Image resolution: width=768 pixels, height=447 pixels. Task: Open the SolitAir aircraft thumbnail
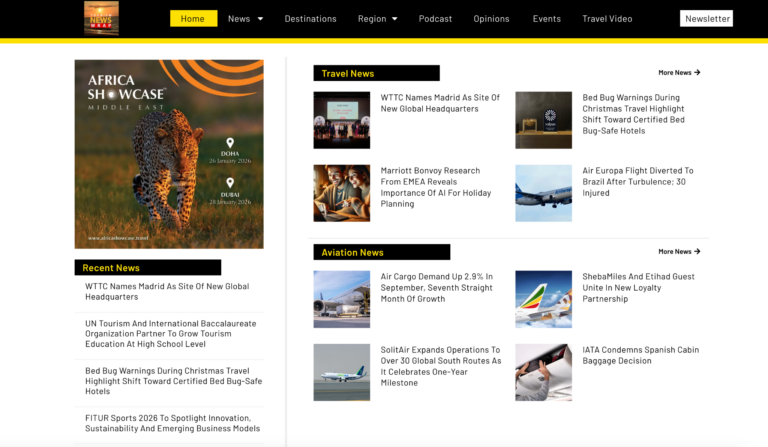point(342,373)
